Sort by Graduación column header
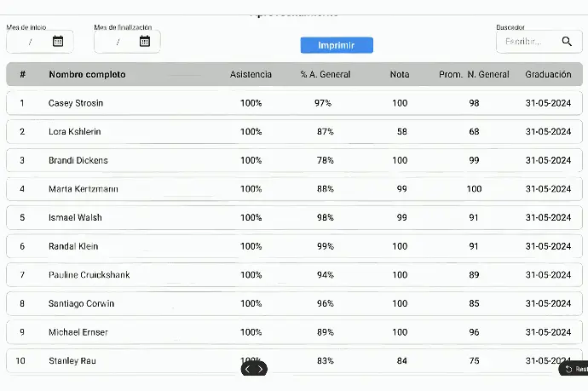Image resolution: width=588 pixels, height=391 pixels. point(548,74)
